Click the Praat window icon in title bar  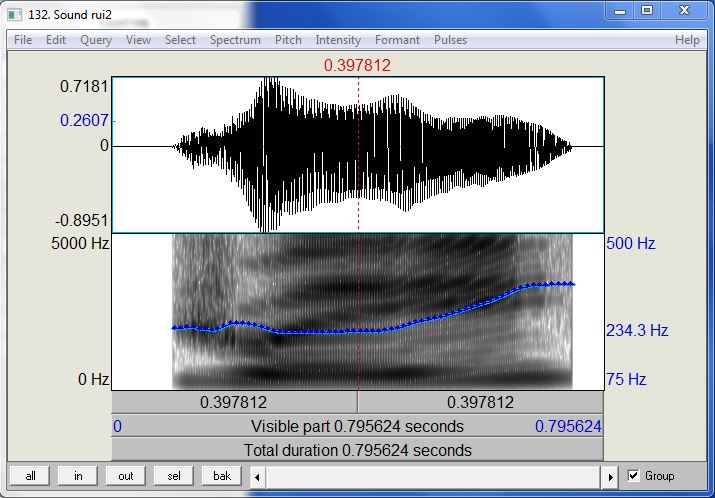15,15
